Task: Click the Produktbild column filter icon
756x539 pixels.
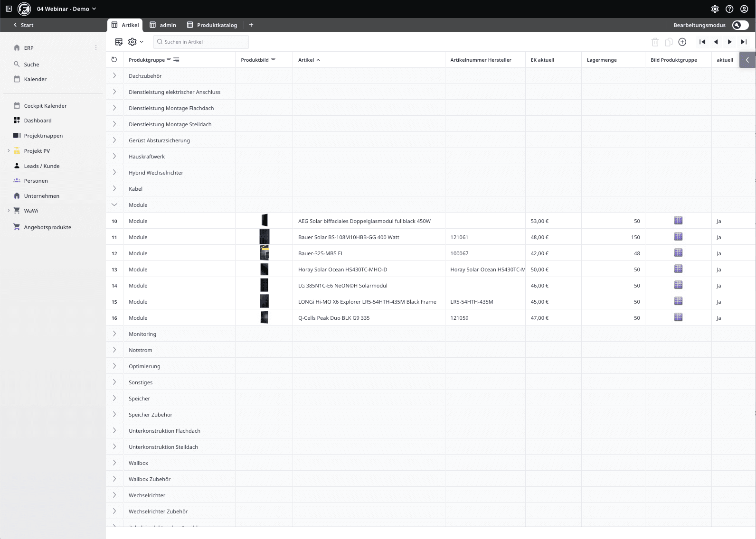Action: coord(273,60)
